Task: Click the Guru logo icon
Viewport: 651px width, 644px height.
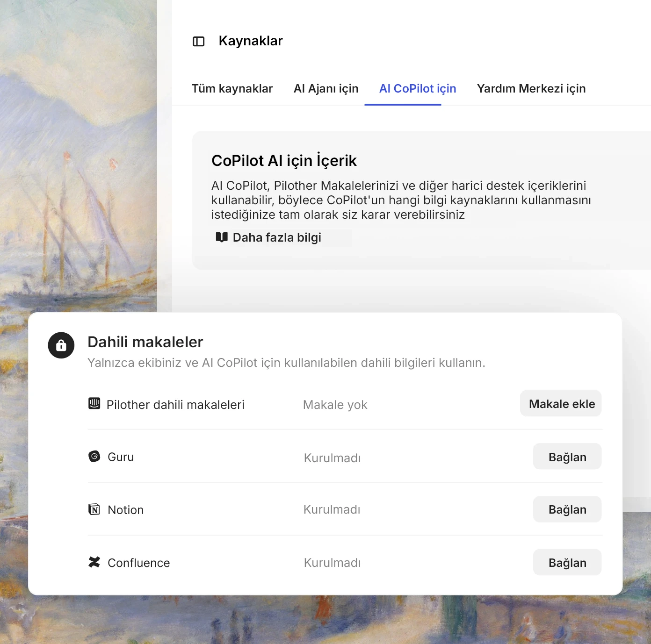Action: pos(94,456)
